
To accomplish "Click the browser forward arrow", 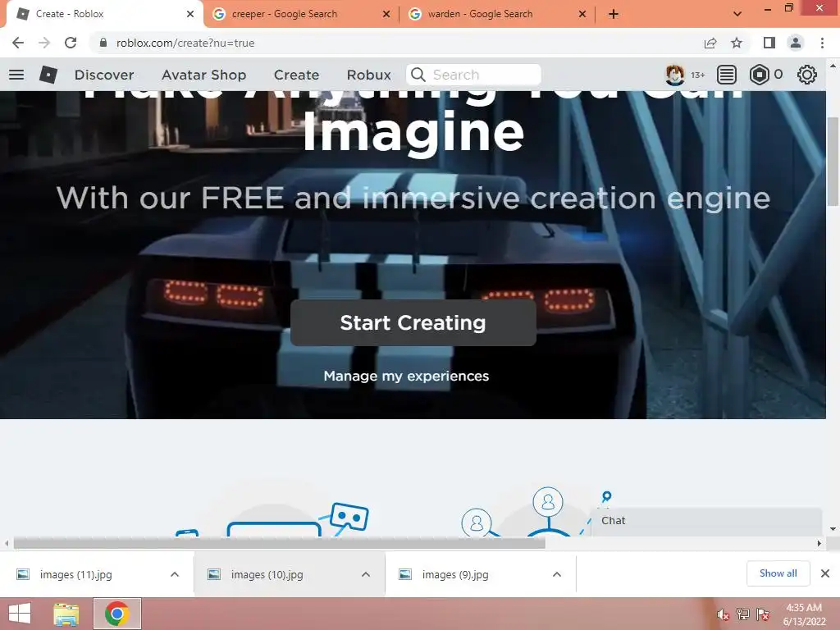I will pyautogui.click(x=44, y=43).
